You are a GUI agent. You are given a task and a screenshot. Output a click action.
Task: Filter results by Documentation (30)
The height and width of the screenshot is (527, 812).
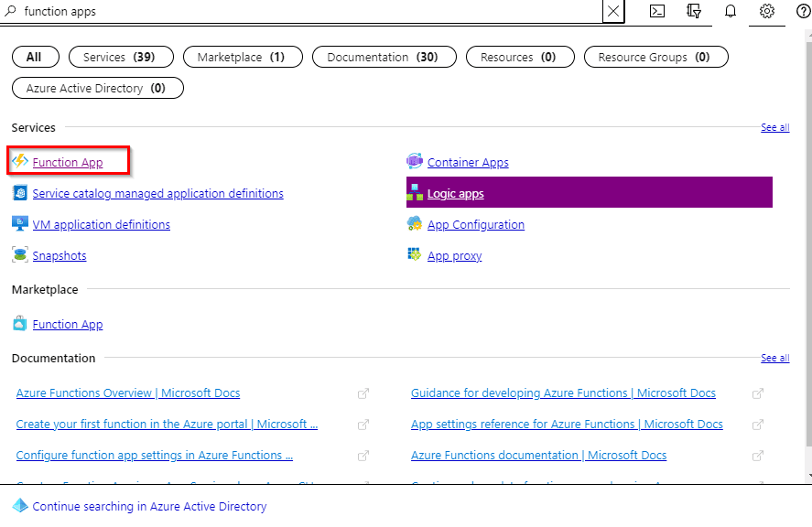pos(383,57)
